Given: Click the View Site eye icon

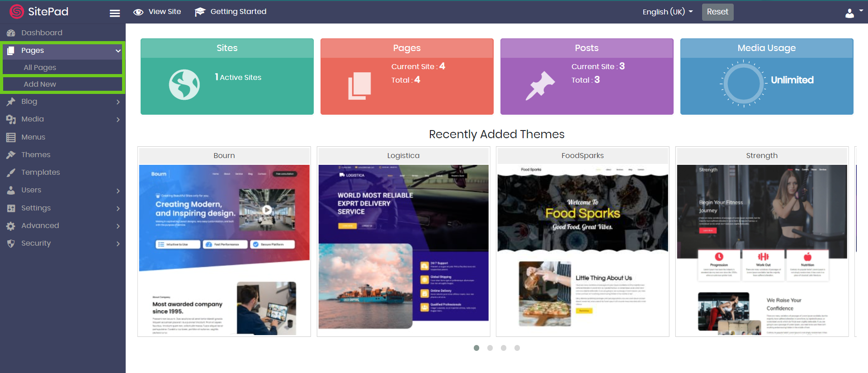Looking at the screenshot, I should pos(138,12).
